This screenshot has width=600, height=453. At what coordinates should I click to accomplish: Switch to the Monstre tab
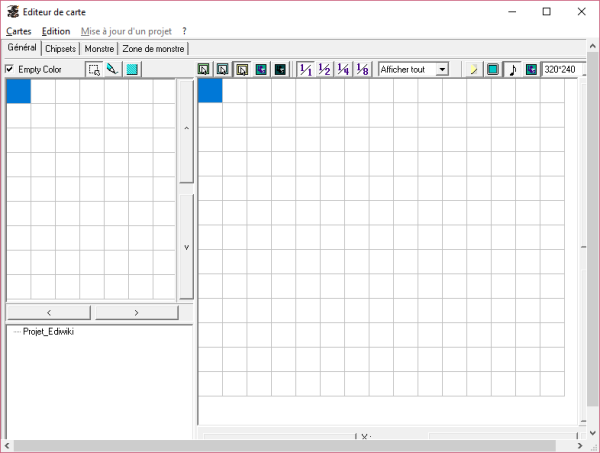[99, 48]
